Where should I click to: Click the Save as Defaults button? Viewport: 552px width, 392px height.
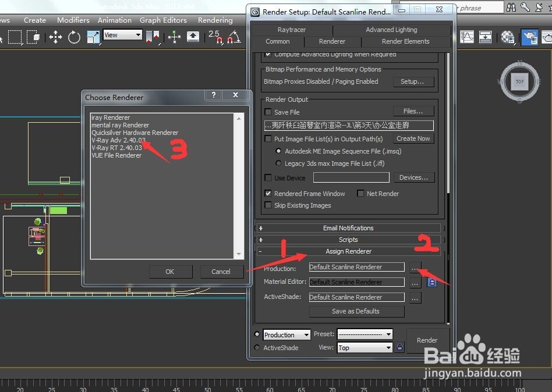[356, 311]
